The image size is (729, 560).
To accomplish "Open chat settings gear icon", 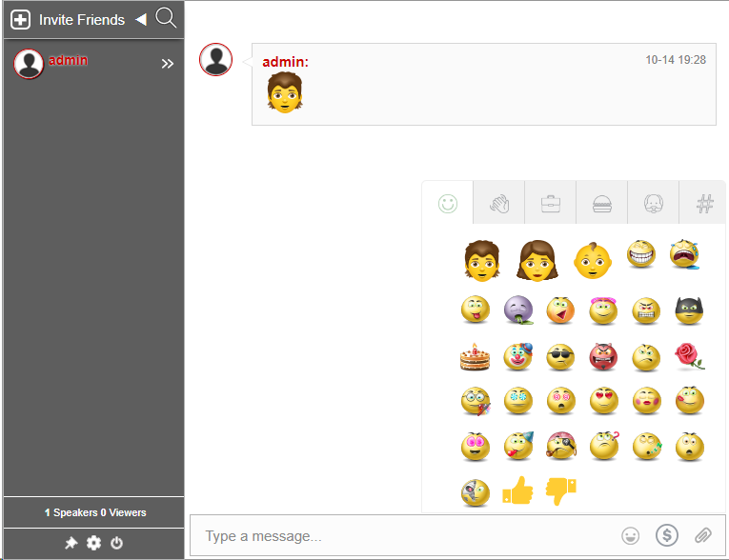I will coord(93,543).
